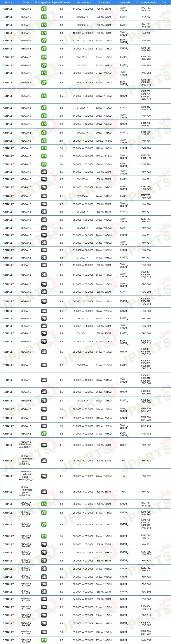
Task: Click the petrol icon in the Kombi 72kW / 98KM row
Action: [x=44, y=504]
